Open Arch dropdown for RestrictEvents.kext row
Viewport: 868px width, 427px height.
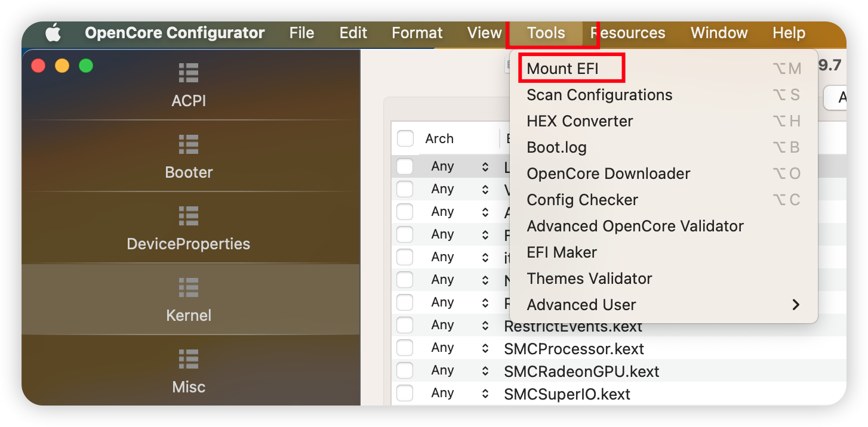(x=485, y=325)
